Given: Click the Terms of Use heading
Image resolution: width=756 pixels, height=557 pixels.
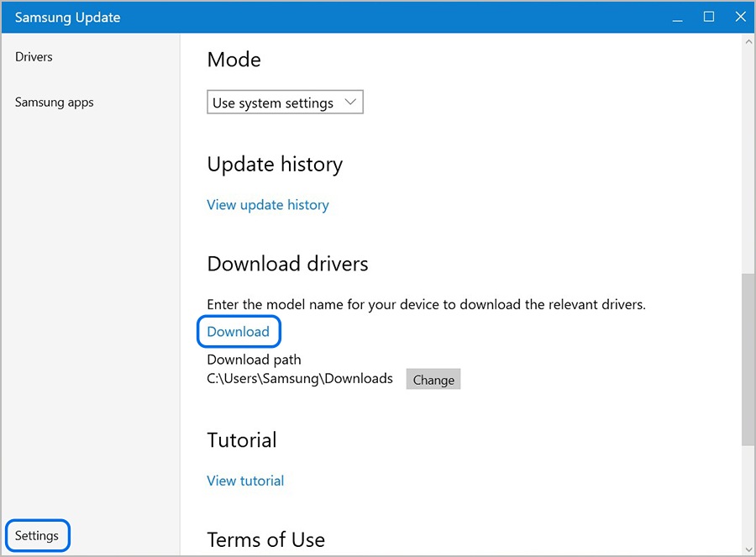Looking at the screenshot, I should click(x=265, y=539).
